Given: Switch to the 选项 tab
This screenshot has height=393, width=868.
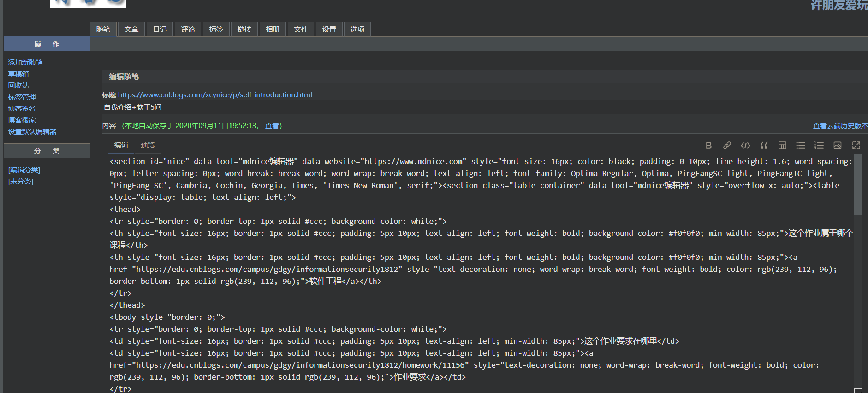Looking at the screenshot, I should [x=357, y=29].
